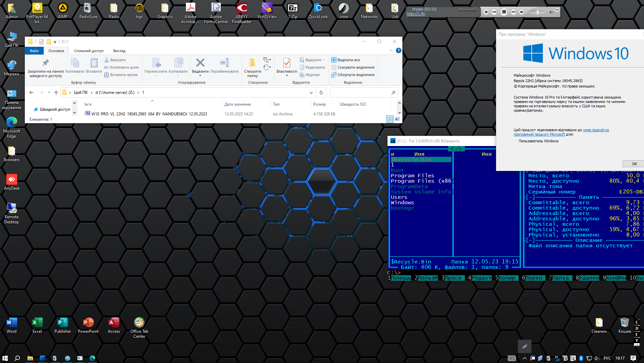
Task: Click the radio player volume slider handle
Action: (x=537, y=12)
